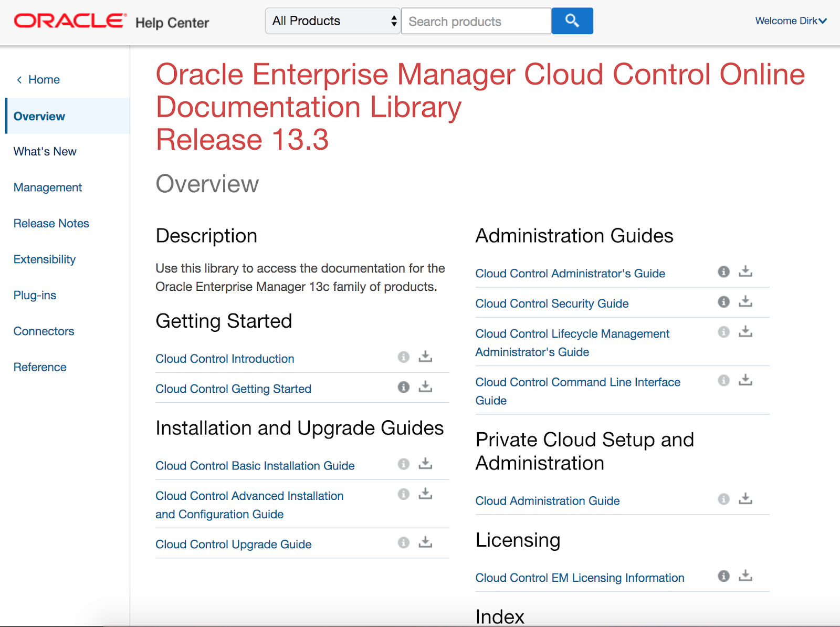Open Cloud Control Upgrade Guide link
Image resolution: width=840 pixels, height=627 pixels.
click(233, 545)
